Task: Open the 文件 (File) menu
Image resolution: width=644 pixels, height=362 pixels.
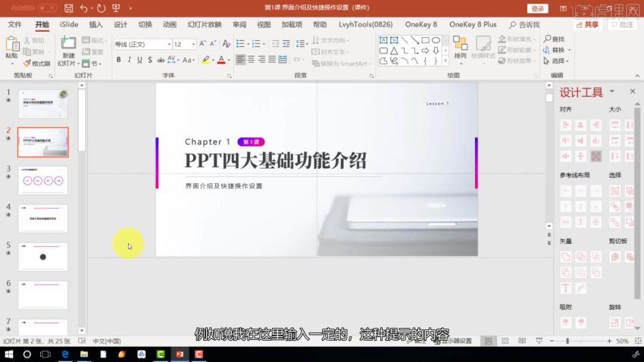Action: [x=14, y=25]
